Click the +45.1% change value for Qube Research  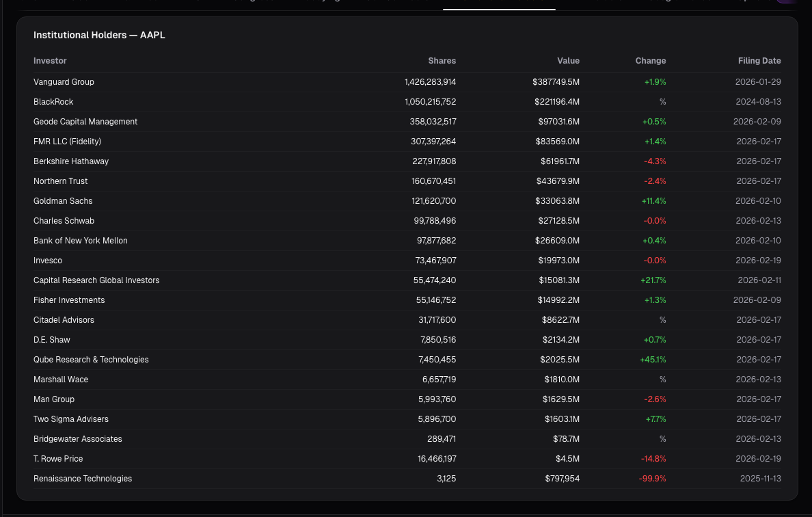(x=653, y=359)
